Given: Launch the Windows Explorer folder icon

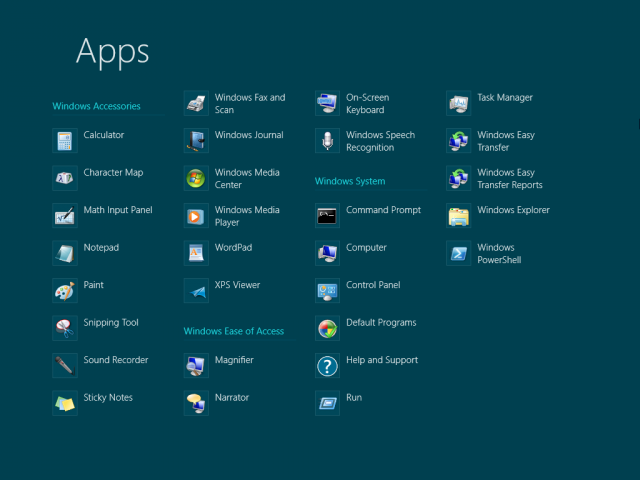Looking at the screenshot, I should click(459, 216).
